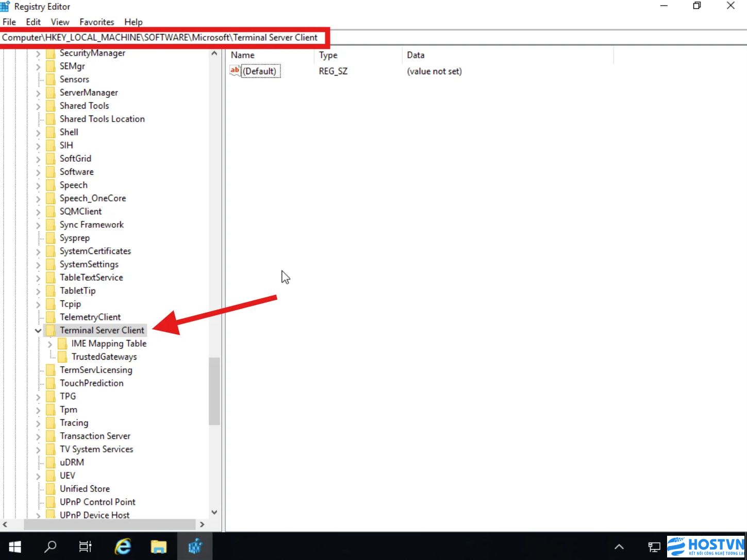Expand the IME Mapping Table key
This screenshot has height=560, width=747.
pos(50,344)
